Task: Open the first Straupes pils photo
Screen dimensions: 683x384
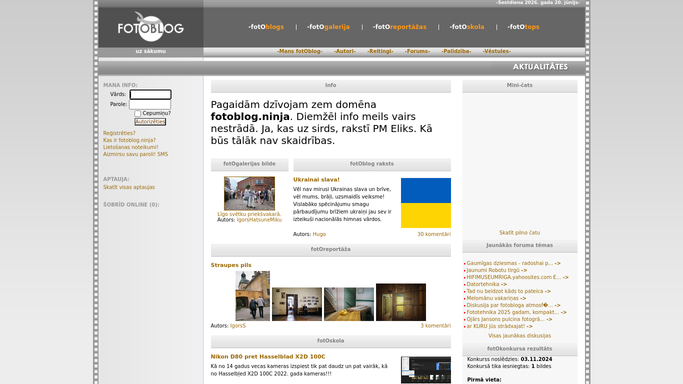Action: click(253, 296)
